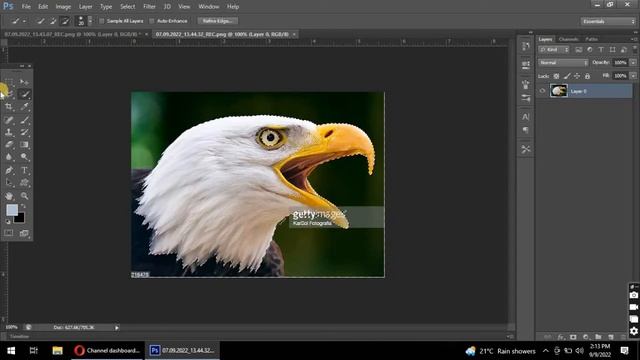The width and height of the screenshot is (640, 360).
Task: Click the layer Opacity value field
Action: (x=620, y=63)
